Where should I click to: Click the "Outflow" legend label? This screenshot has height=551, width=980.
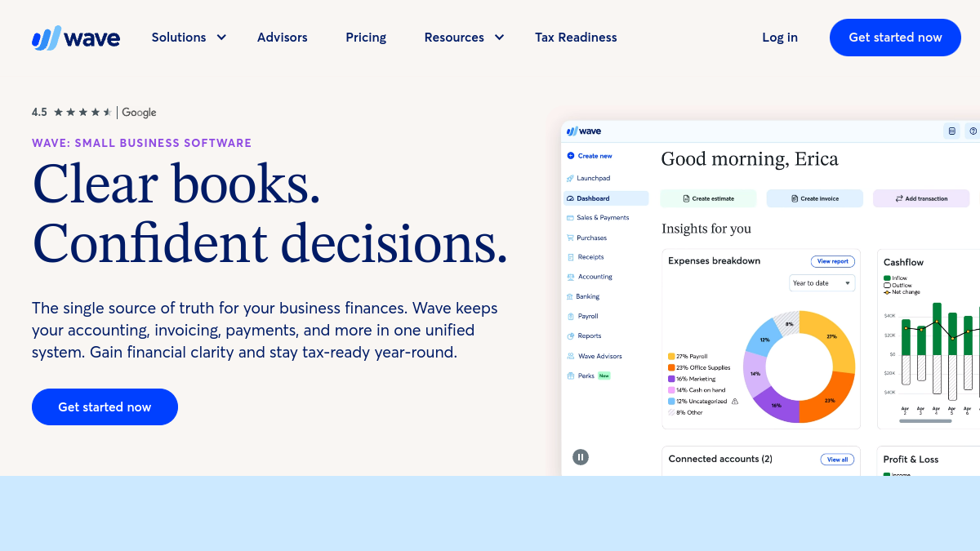(x=902, y=285)
